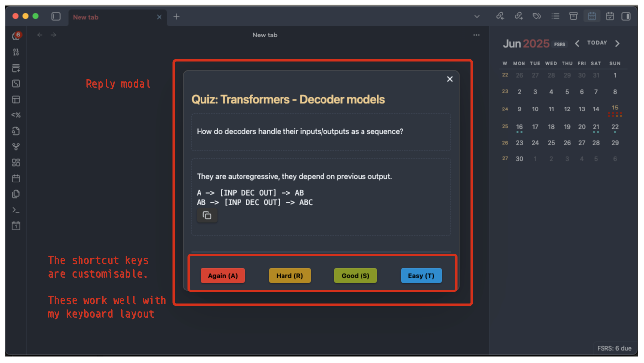
Task: Click the copy files ribbon icon
Action: click(16, 194)
